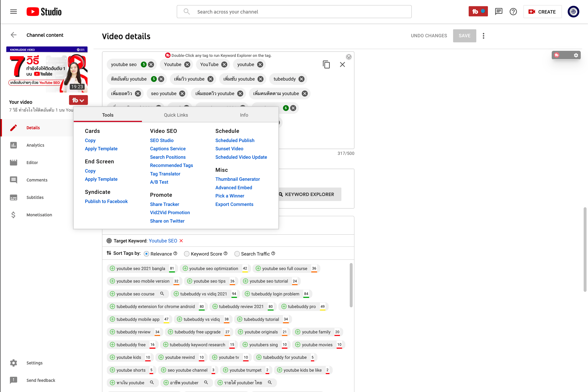Open SEO Studio link

point(162,140)
